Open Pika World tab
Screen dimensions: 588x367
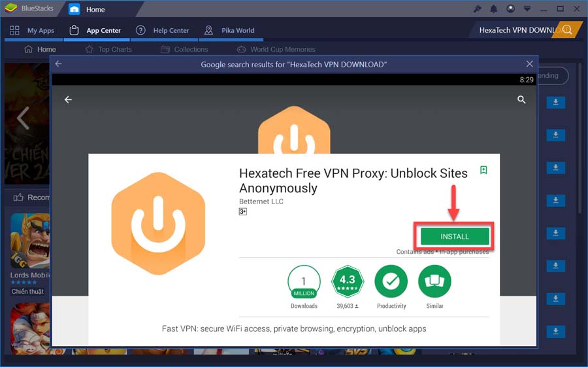pyautogui.click(x=229, y=31)
